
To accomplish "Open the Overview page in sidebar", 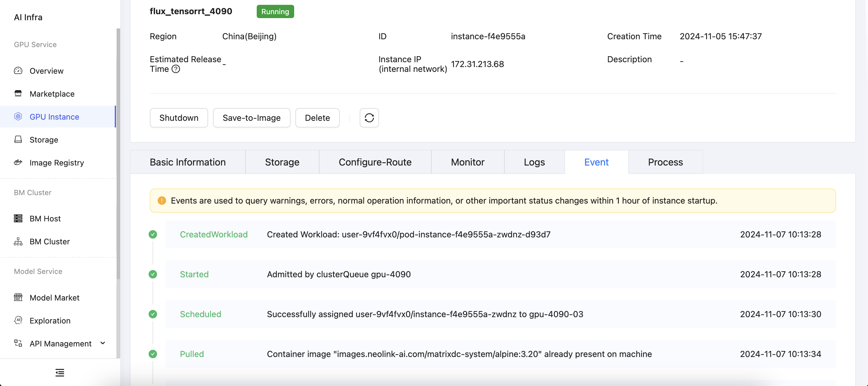I will 47,71.
